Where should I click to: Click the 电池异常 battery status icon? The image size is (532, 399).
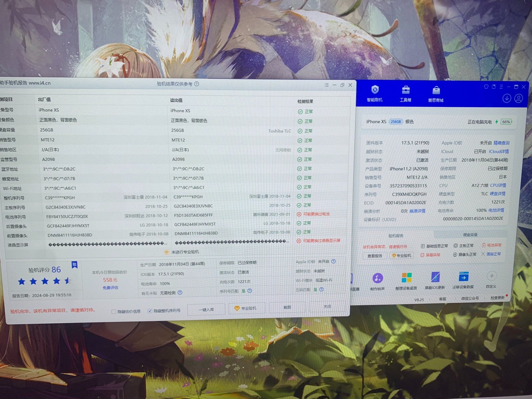[x=484, y=245]
